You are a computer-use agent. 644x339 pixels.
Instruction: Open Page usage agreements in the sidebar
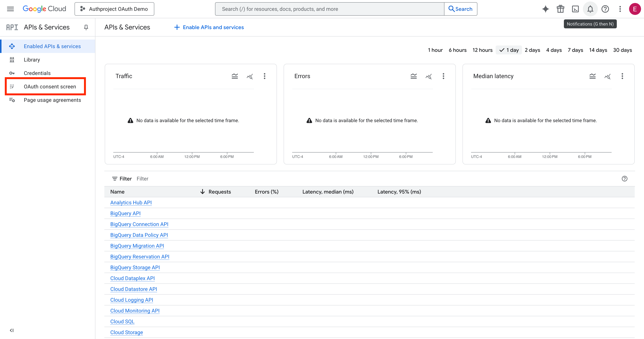click(x=52, y=100)
